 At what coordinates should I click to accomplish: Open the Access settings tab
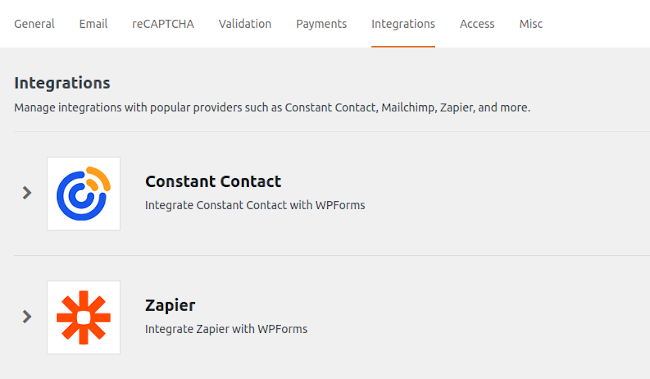click(x=477, y=24)
